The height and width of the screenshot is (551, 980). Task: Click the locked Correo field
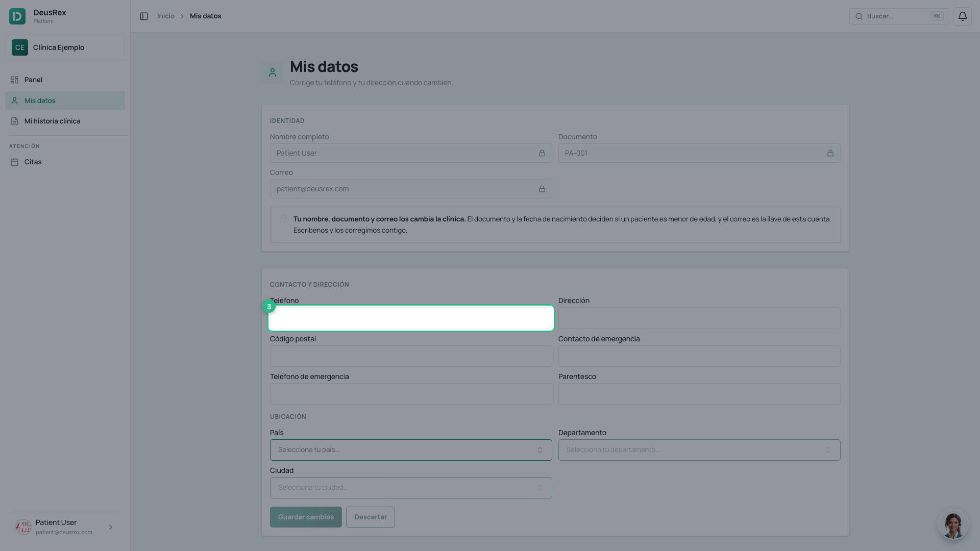click(x=411, y=189)
